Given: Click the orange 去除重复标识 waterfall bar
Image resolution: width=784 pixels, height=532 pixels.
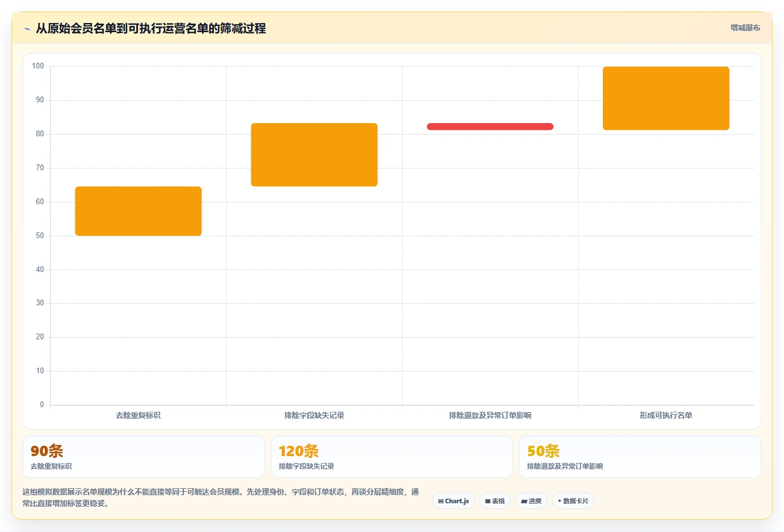Looking at the screenshot, I should click(x=138, y=211).
